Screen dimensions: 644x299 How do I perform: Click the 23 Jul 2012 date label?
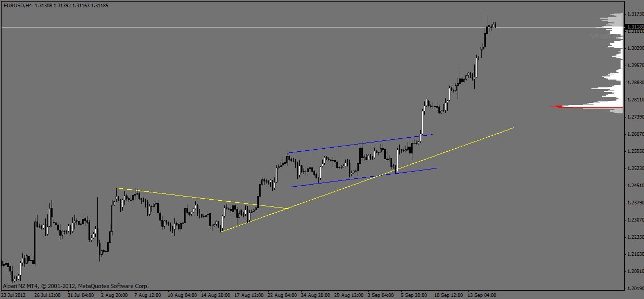13,295
